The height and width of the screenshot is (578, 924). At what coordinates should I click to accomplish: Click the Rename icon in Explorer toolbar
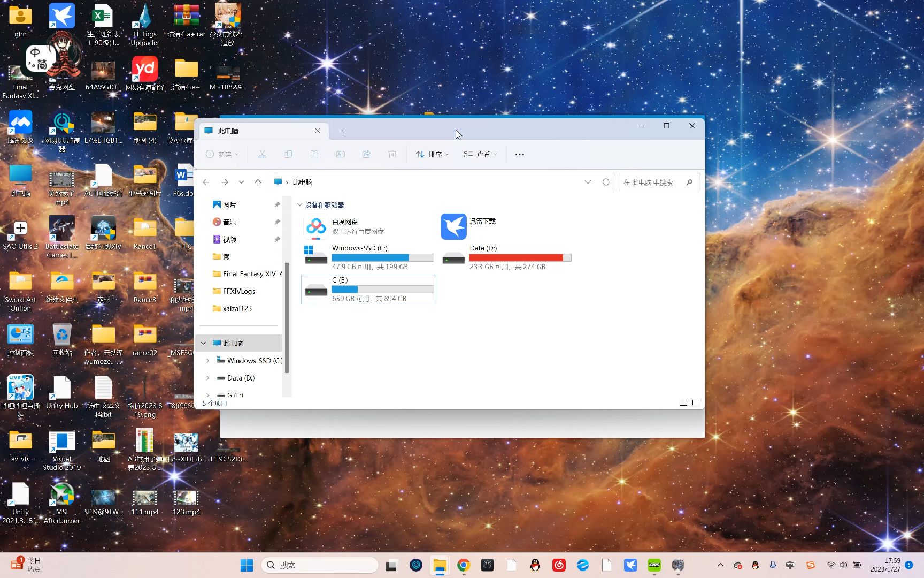point(340,154)
